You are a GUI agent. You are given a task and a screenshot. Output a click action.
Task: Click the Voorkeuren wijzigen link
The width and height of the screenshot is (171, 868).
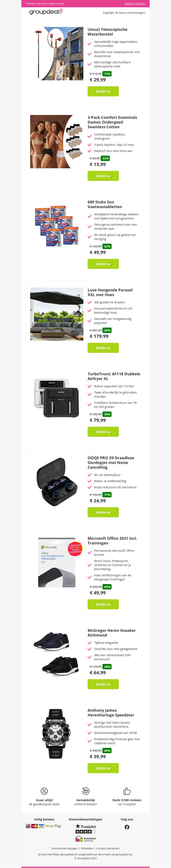(65, 849)
